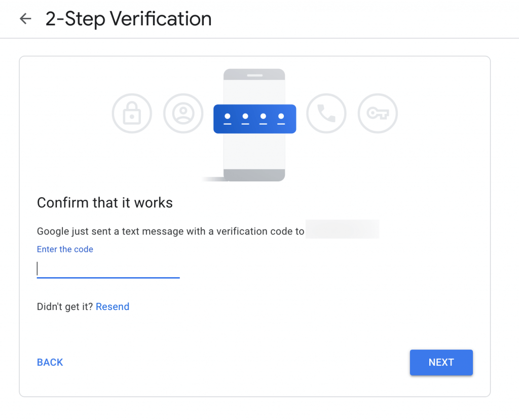Select the verification code input field
The width and height of the screenshot is (519, 420).
108,268
